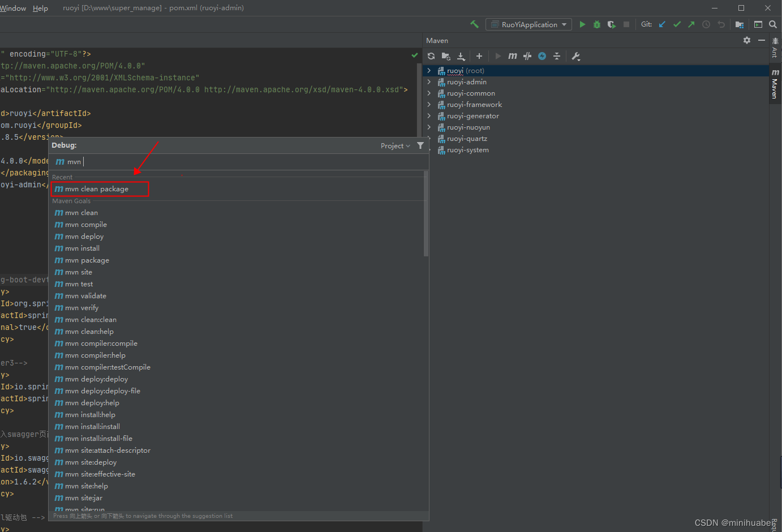The width and height of the screenshot is (782, 532).
Task: Click the Collapse All icon in Maven
Action: [557, 56]
